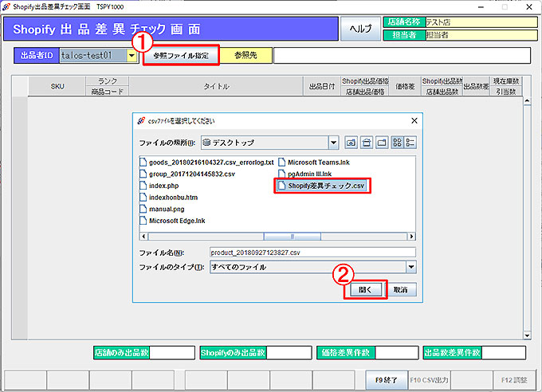Click the 店舗のみ出品数 value field
The height and width of the screenshot is (392, 542).
[172, 353]
